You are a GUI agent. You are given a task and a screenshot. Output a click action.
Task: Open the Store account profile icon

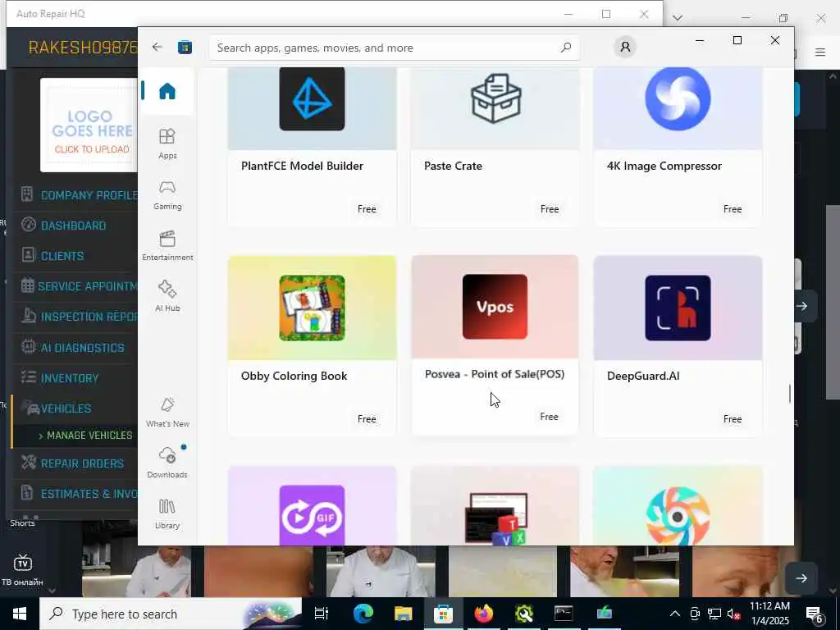coord(624,47)
